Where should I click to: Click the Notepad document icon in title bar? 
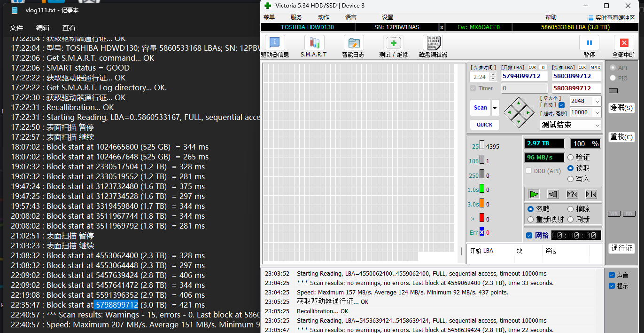(x=15, y=10)
